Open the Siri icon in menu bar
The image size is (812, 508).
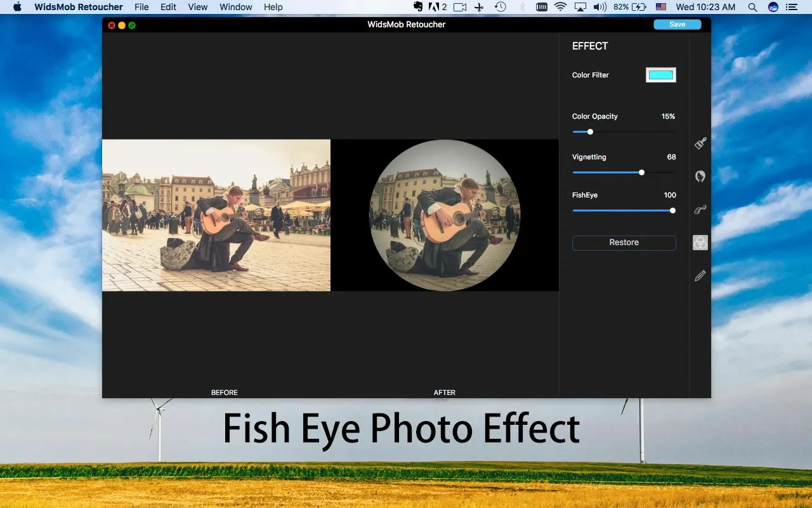(773, 7)
